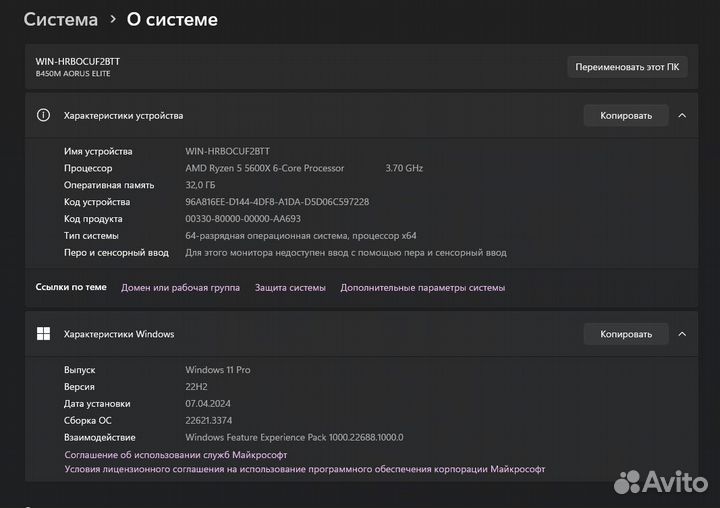Open the Защита системы link
The width and height of the screenshot is (720, 508).
pos(290,287)
